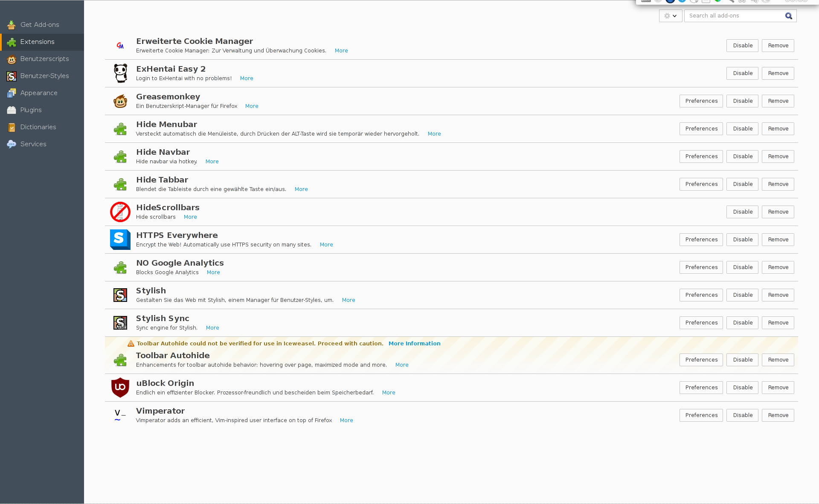Click the Services chat bubble sidebar icon
The height and width of the screenshot is (504, 819).
12,144
